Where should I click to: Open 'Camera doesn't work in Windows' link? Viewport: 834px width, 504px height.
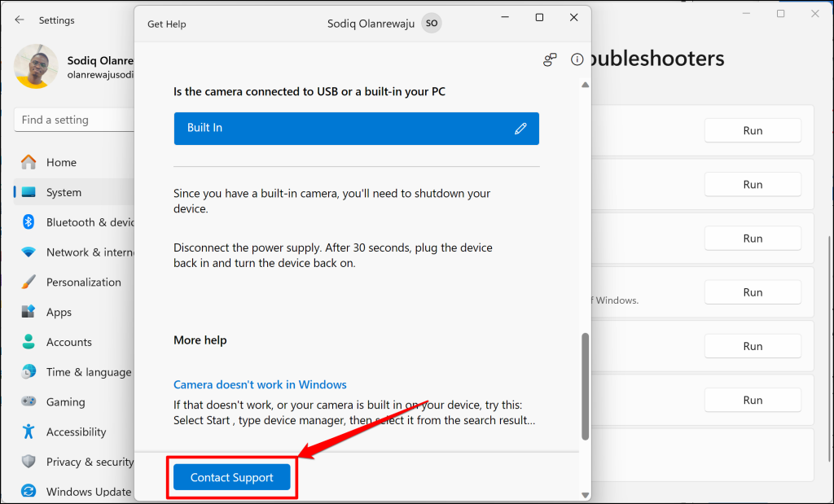260,384
